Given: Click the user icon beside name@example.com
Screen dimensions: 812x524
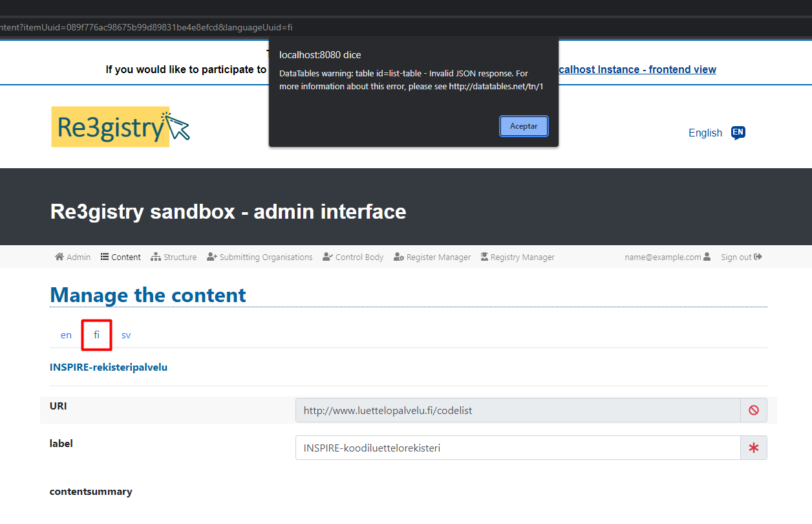Looking at the screenshot, I should (709, 257).
